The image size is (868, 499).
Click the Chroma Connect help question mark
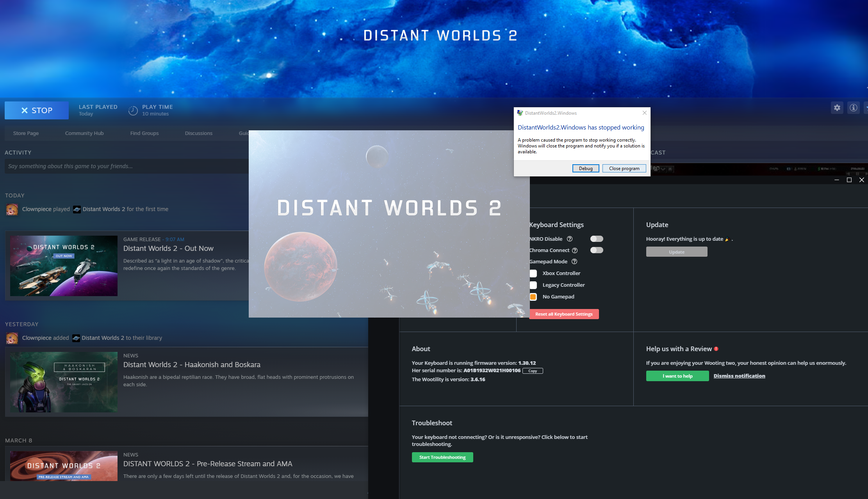pos(575,250)
